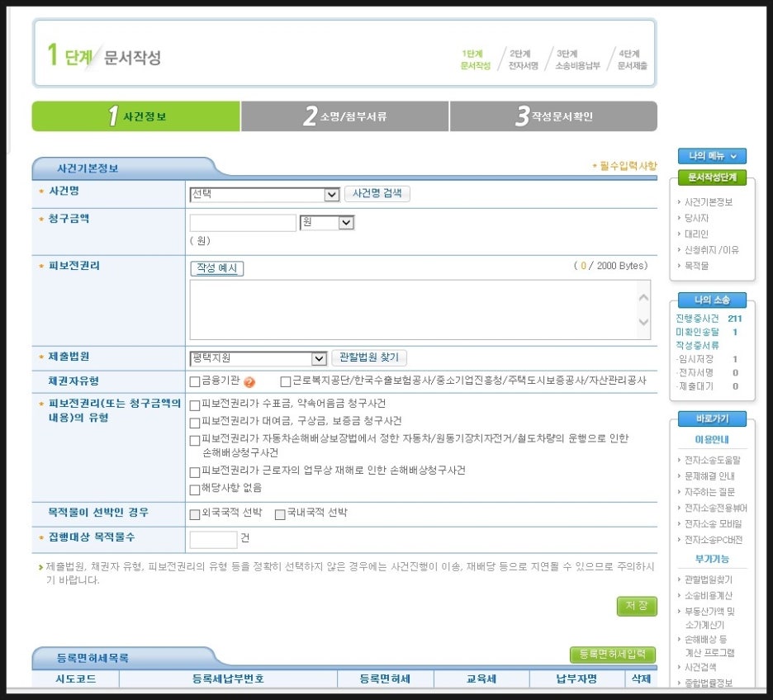This screenshot has width=773, height=700.
Task: Switch to the 2 소명/첨부서류 tab
Action: pos(345,116)
